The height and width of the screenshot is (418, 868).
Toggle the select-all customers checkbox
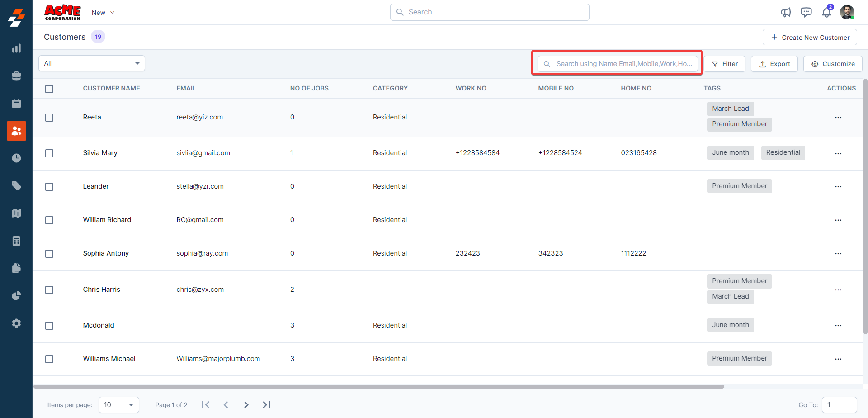point(49,89)
